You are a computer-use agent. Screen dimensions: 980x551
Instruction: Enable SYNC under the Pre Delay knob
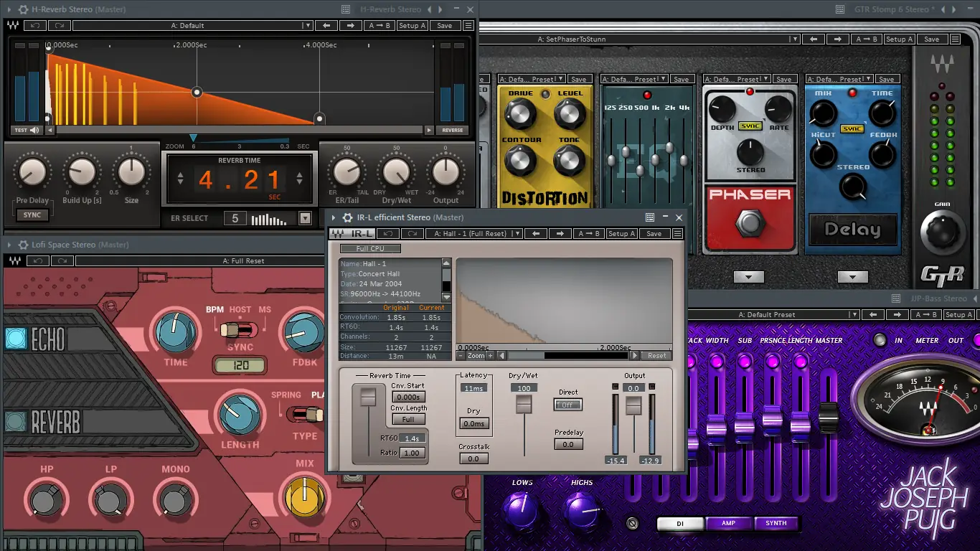click(32, 215)
